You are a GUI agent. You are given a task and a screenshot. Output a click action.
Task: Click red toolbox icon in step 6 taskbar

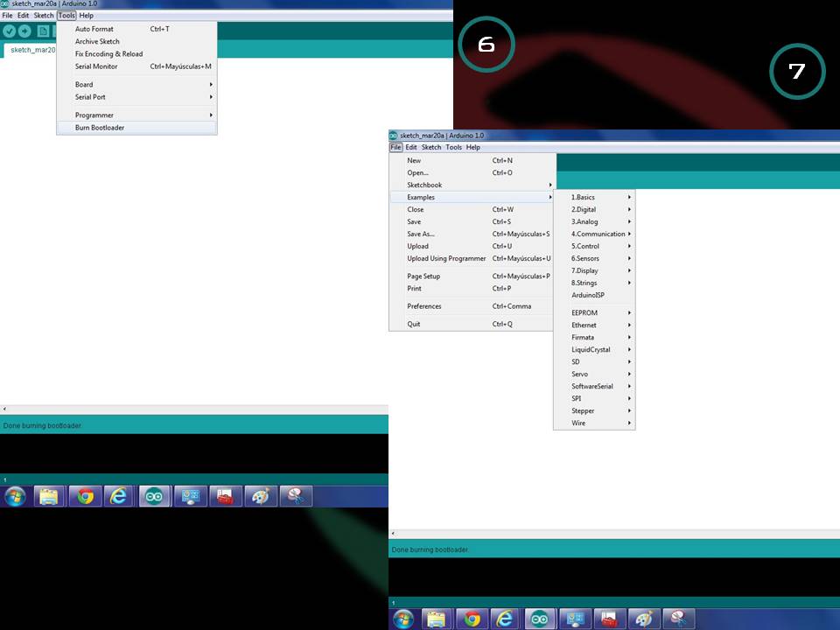click(x=226, y=497)
